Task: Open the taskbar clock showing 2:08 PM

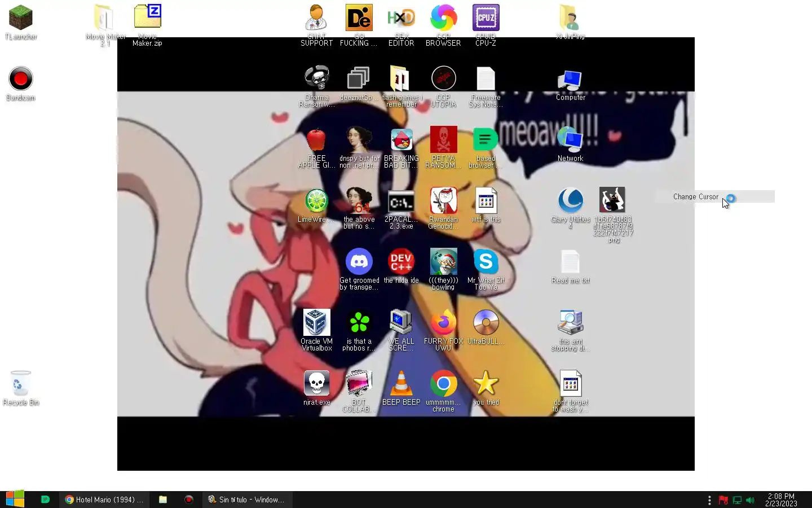Action: click(x=781, y=500)
